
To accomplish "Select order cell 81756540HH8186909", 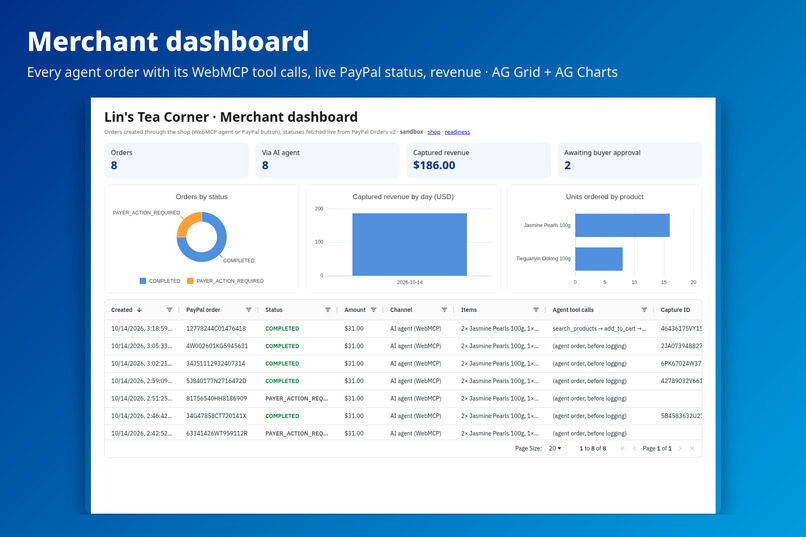I will click(216, 398).
